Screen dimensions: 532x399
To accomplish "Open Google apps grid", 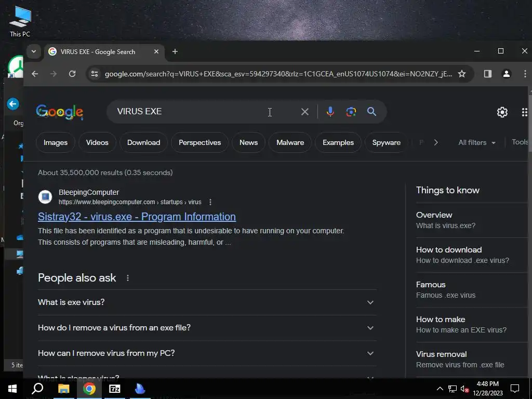I will click(x=525, y=112).
